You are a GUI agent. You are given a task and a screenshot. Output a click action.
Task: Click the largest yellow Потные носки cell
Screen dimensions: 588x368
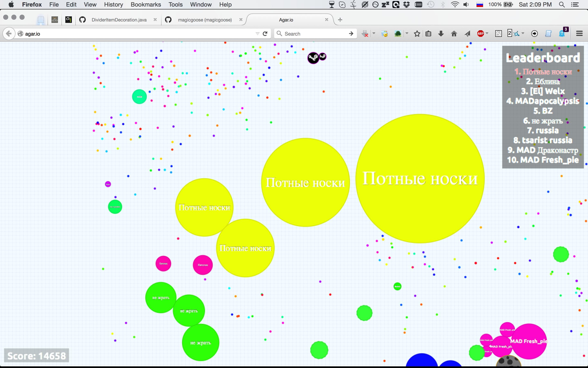[x=420, y=178]
